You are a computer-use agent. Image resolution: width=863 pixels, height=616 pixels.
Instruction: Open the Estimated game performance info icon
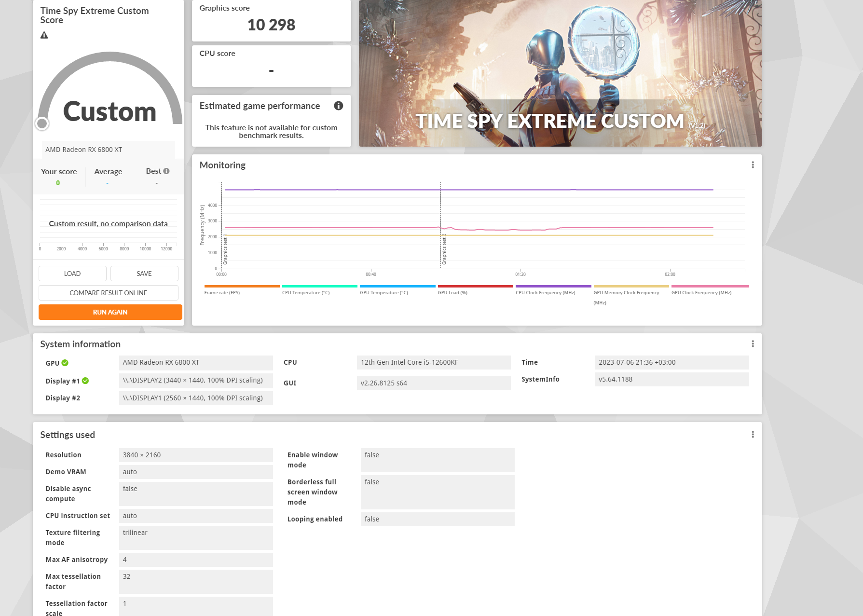pos(339,106)
